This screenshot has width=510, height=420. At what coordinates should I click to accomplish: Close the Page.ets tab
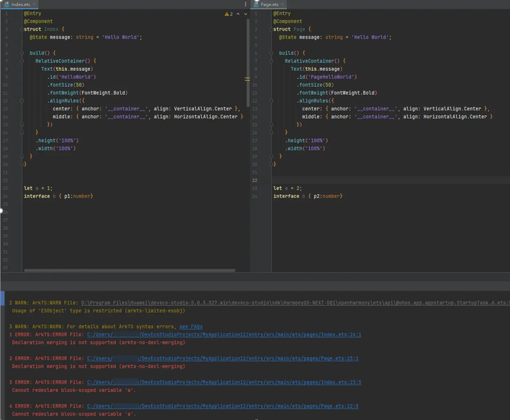(283, 4)
